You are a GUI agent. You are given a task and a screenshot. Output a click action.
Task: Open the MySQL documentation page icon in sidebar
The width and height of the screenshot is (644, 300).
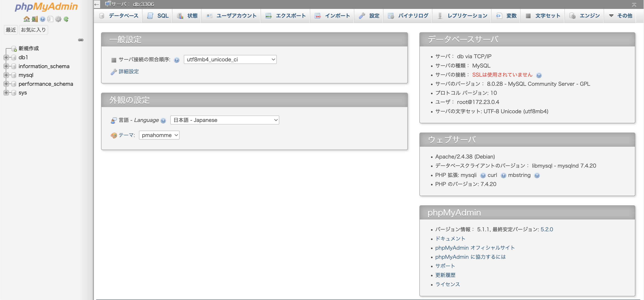pos(50,19)
